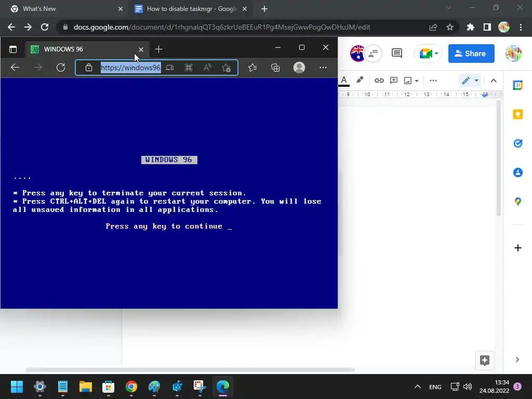This screenshot has height=399, width=532.
Task: Open Google account avatar in Docs
Action: [x=513, y=54]
